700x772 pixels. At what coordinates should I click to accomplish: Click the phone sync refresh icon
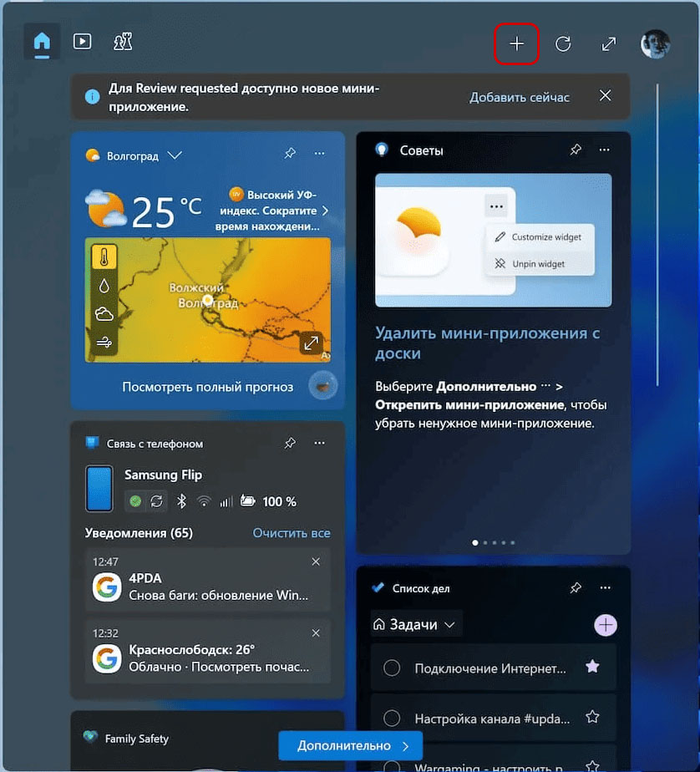coord(156,501)
